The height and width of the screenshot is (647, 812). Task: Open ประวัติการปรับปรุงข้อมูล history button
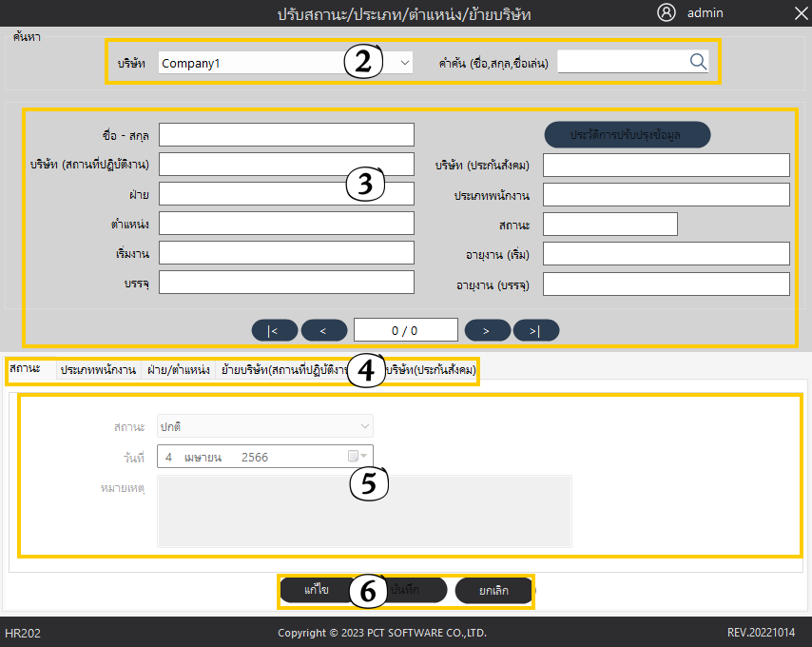(628, 135)
